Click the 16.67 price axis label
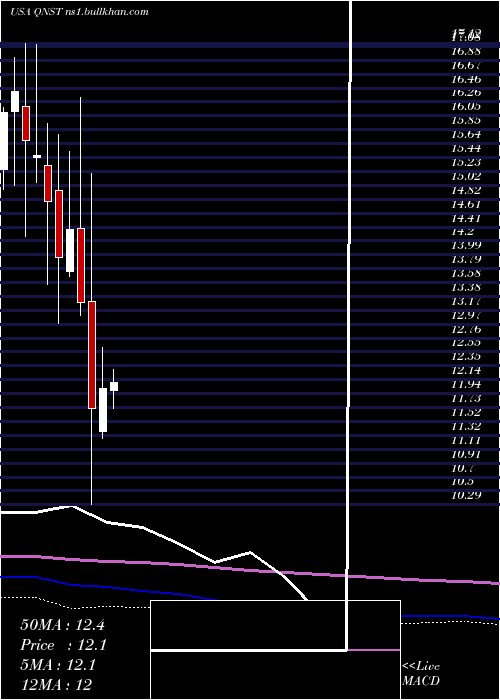The height and width of the screenshot is (700, 500). click(466, 65)
